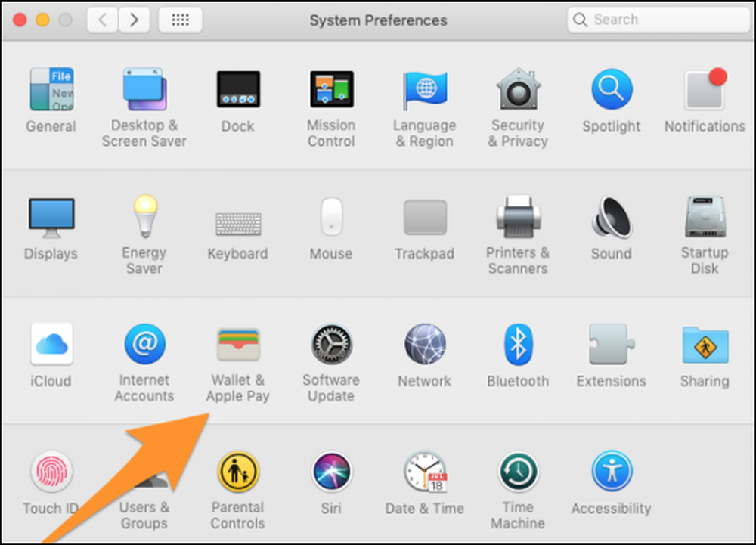Go back with the left chevron button
The image size is (756, 545).
point(102,20)
